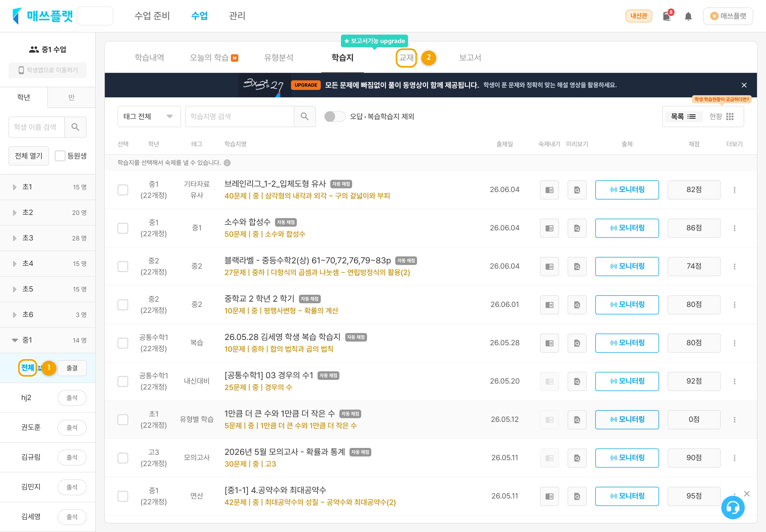Viewport: 766px width, 532px height.
Task: Select the 중학교 2 학년 2 학기 checkbox
Action: (x=123, y=305)
